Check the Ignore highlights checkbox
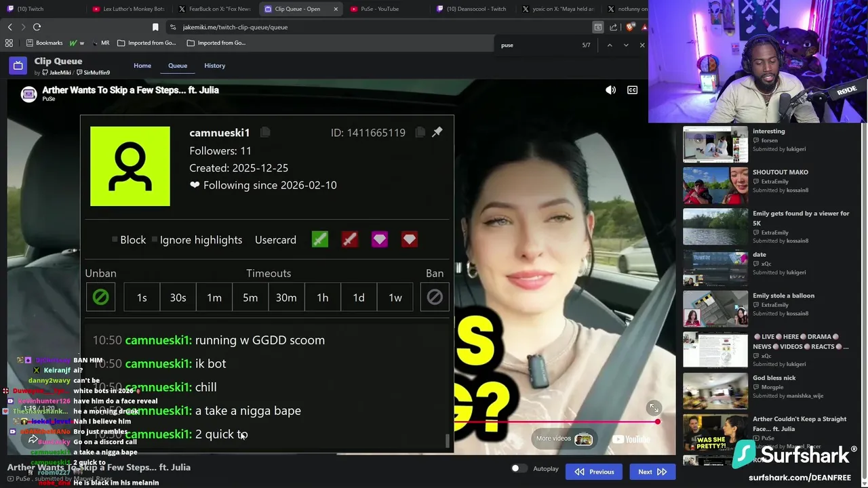868x488 pixels. click(155, 240)
